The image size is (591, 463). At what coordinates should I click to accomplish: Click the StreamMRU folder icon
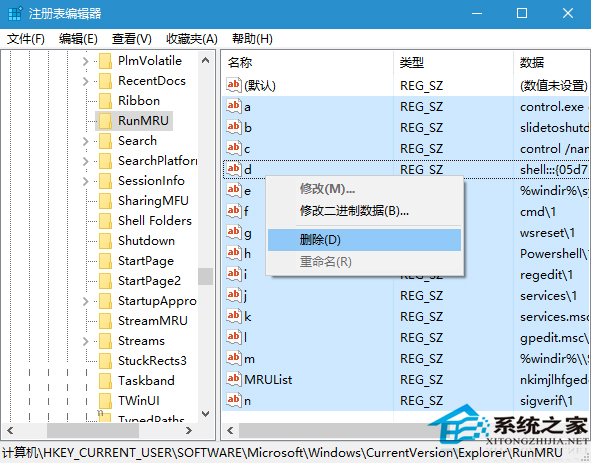pyautogui.click(x=105, y=320)
